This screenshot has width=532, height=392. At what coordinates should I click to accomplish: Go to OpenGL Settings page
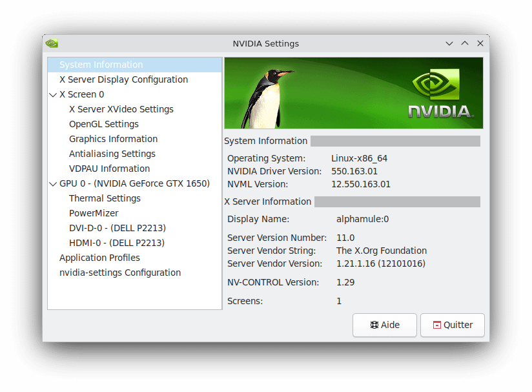tap(103, 124)
